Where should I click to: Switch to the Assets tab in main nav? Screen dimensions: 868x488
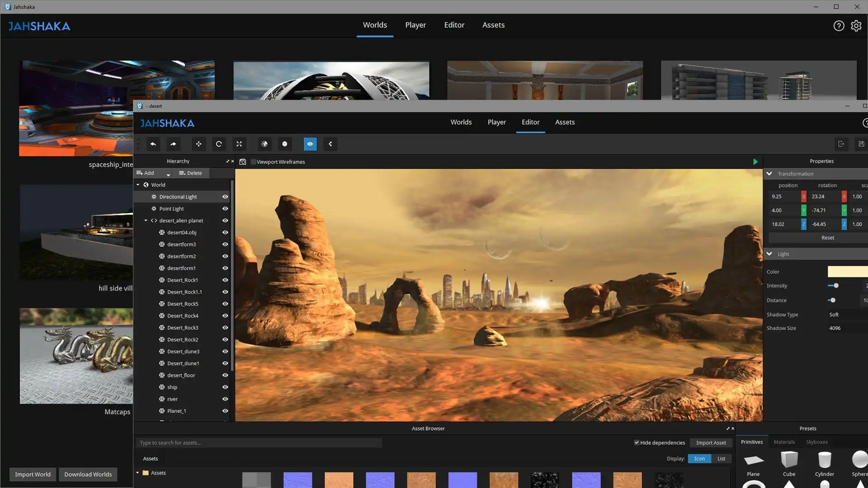point(494,25)
